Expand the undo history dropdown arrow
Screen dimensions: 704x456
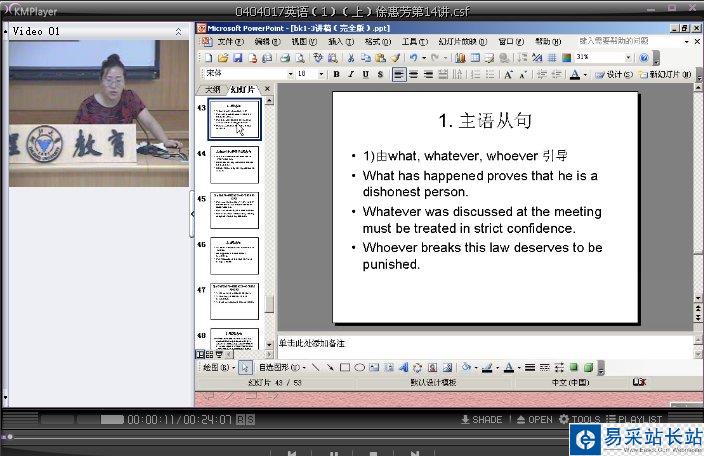coord(424,57)
